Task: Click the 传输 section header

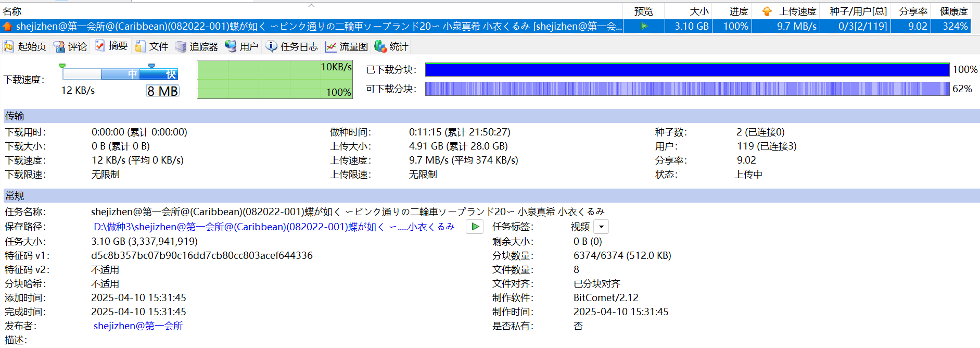Action: pyautogui.click(x=491, y=116)
